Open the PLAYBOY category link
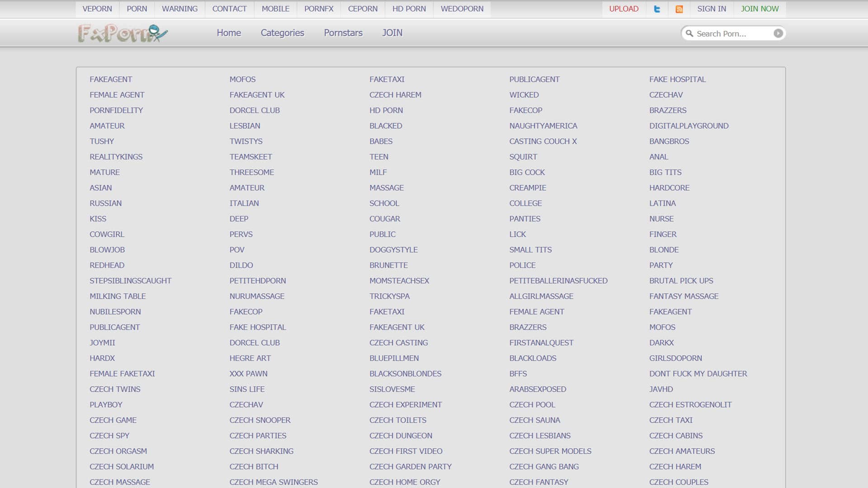This screenshot has height=488, width=868. 106,405
